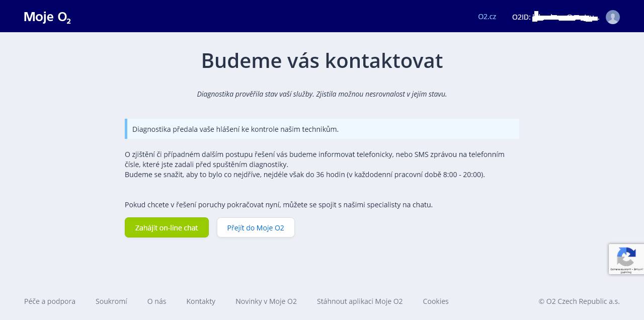Click Stáhnout aplikaci Moje O2 link
Viewport: 644px width, 320px height.
360,301
